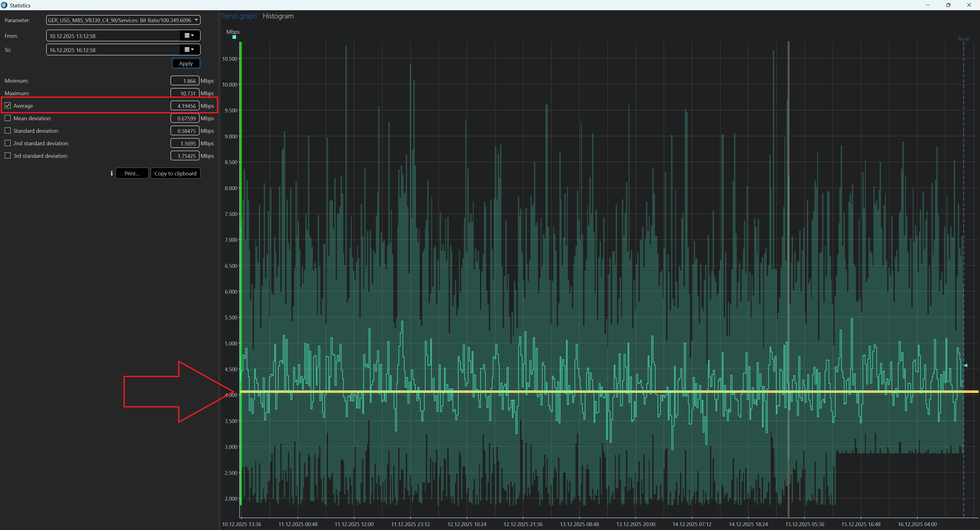Open the To date calendar picker
Viewport: 980px width, 530px height.
tap(189, 50)
